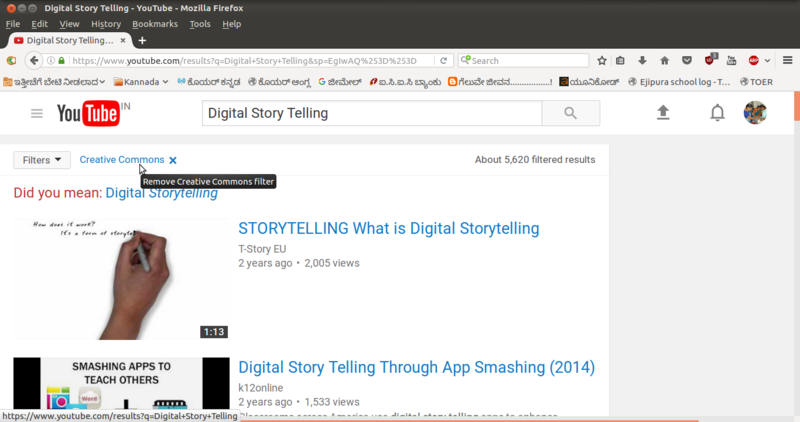
Task: Open the Edit menu
Action: click(39, 24)
